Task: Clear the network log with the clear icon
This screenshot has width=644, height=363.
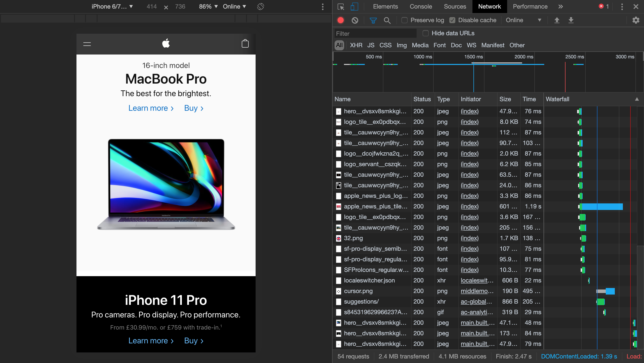Action: click(x=355, y=20)
